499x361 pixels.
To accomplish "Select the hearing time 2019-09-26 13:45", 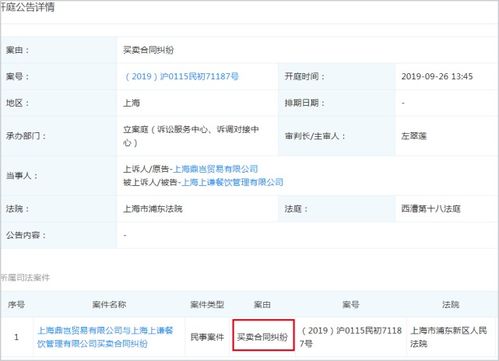I will 437,76.
